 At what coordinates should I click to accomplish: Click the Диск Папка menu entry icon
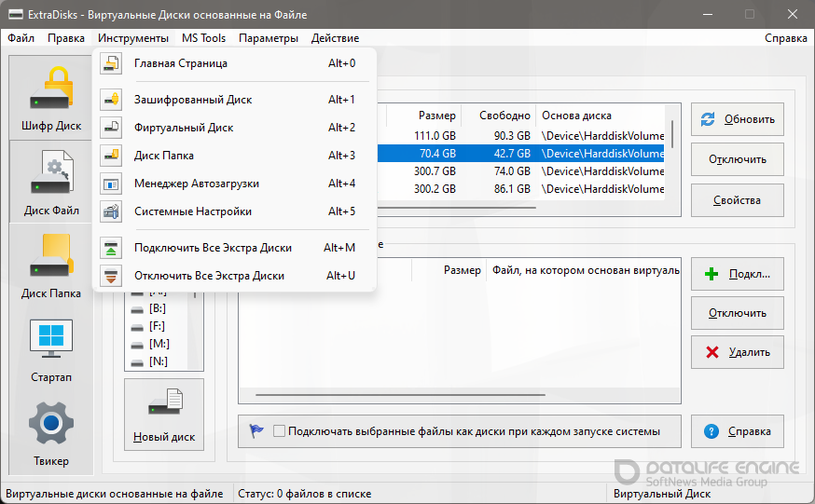111,156
